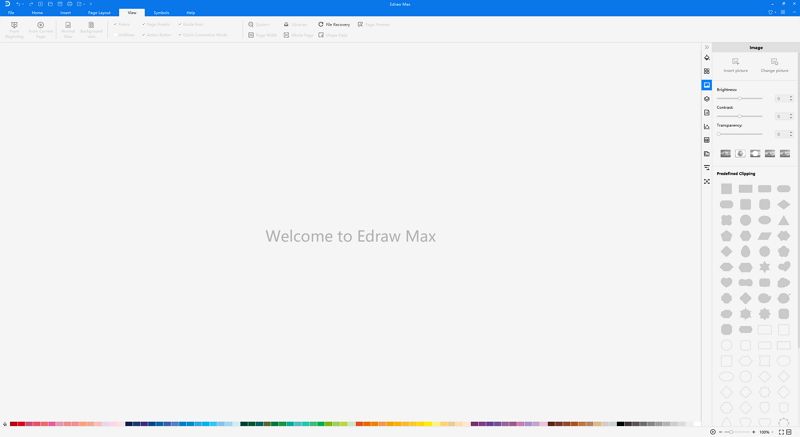Click the From Current Page icon
This screenshot has height=437, width=800.
(x=40, y=25)
